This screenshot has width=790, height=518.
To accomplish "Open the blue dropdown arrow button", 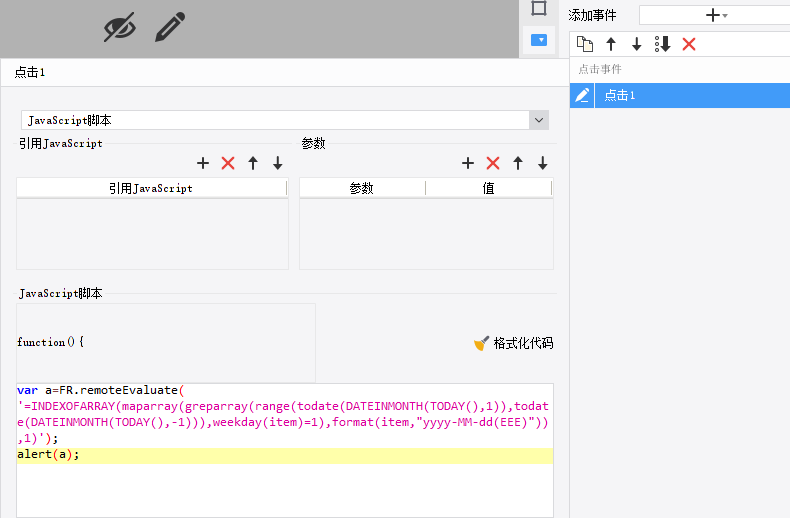I will [x=539, y=40].
